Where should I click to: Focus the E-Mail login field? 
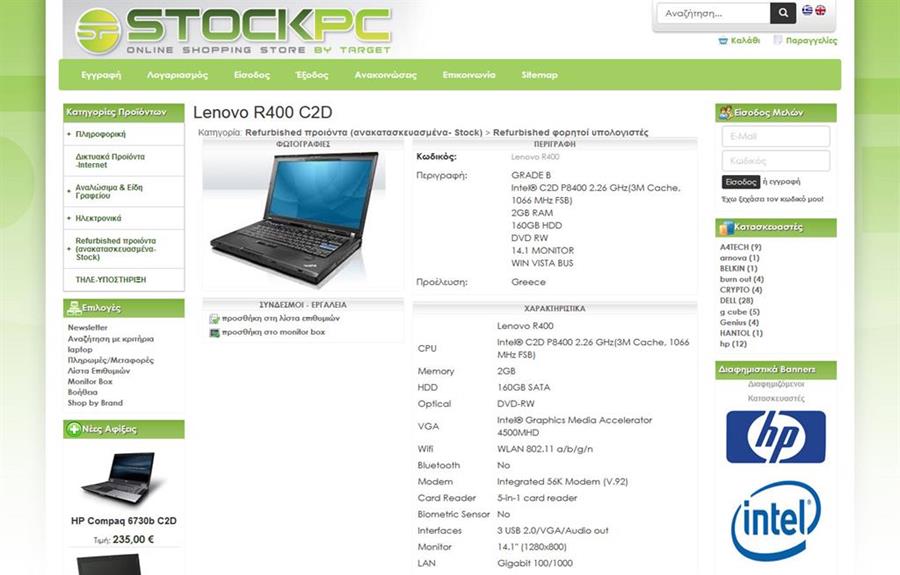coord(775,137)
